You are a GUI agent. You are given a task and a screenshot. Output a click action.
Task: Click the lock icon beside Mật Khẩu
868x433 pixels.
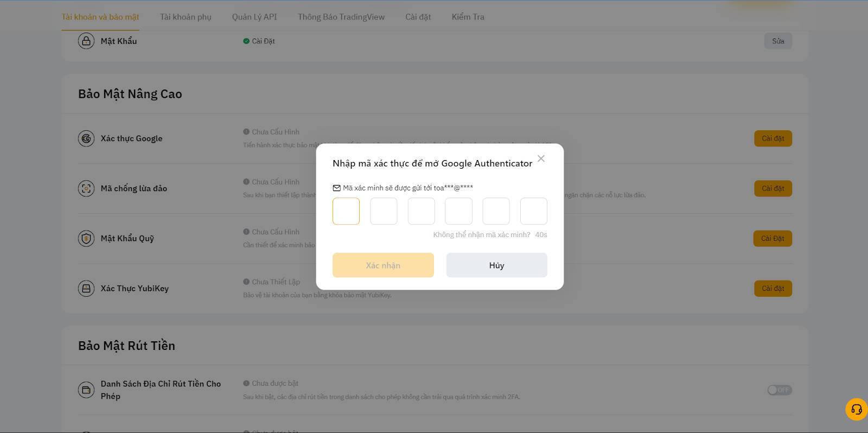coord(86,41)
